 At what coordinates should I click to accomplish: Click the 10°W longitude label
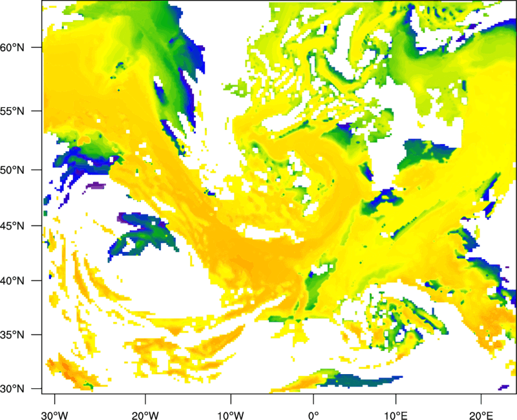click(x=231, y=415)
